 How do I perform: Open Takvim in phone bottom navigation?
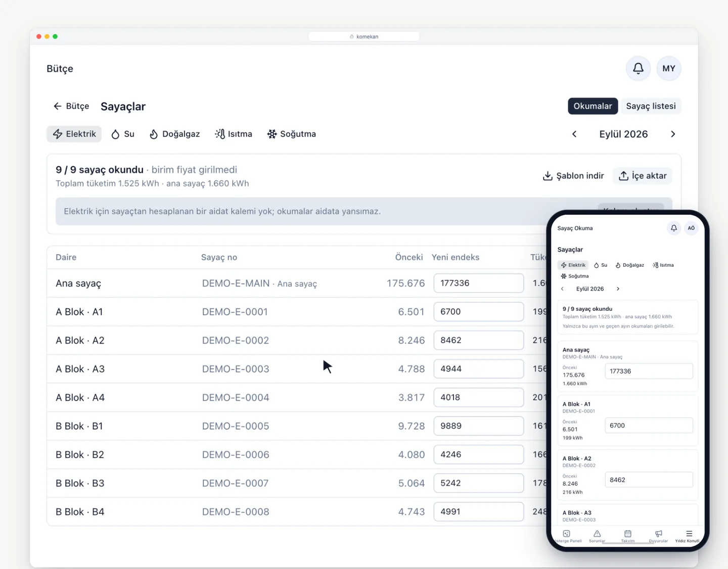(628, 536)
